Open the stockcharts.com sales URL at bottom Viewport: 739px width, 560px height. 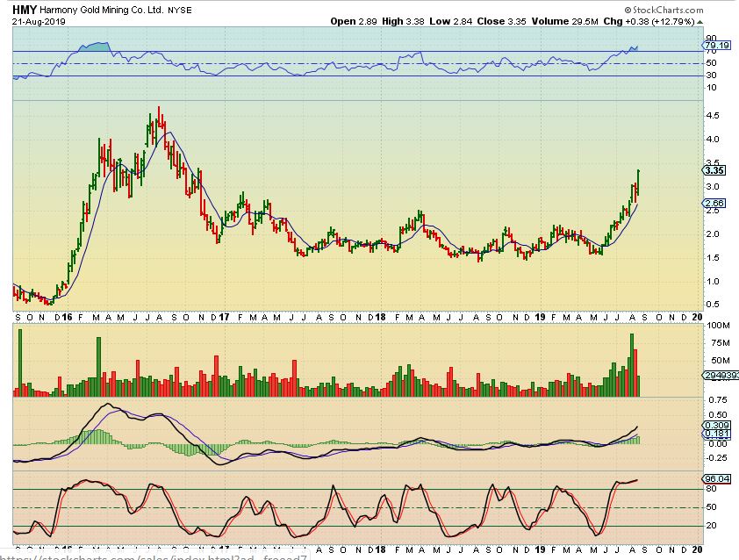(154, 556)
